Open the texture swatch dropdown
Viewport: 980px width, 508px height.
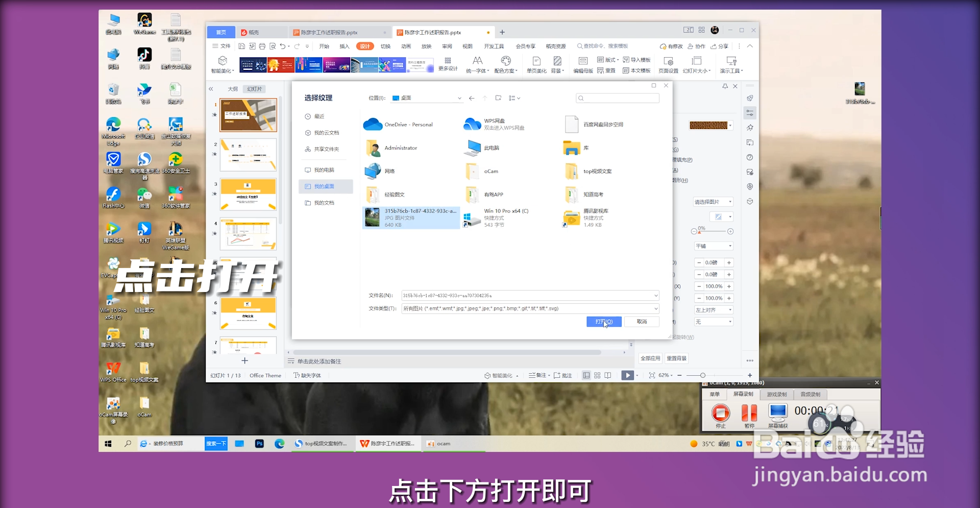click(x=730, y=126)
